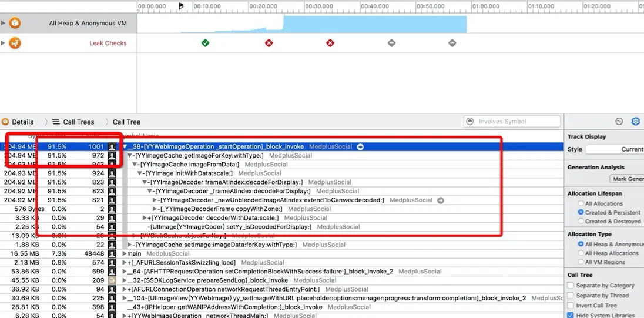644x318 pixels.
Task: Select YYImageDecoder frameAtIndex:decodeForDisplay: row
Action: tap(226, 182)
